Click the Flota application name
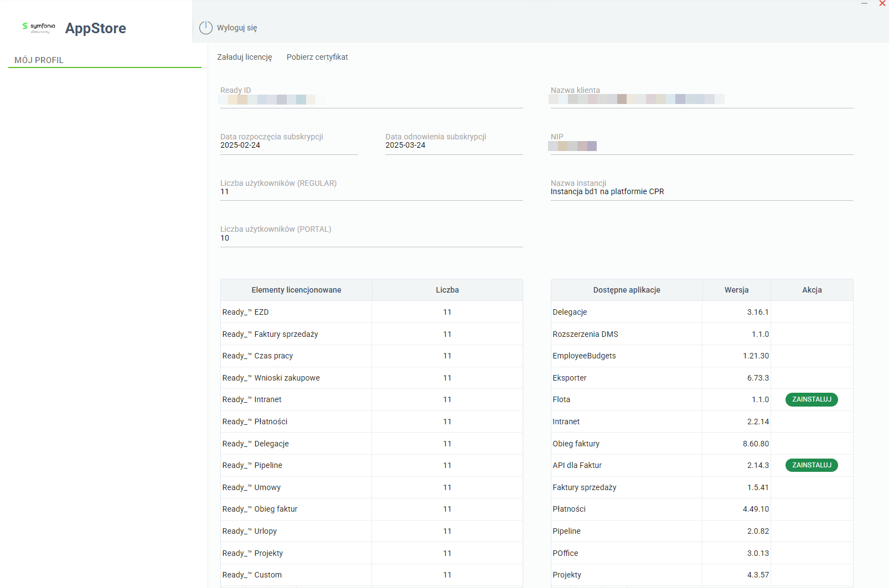 (x=561, y=399)
